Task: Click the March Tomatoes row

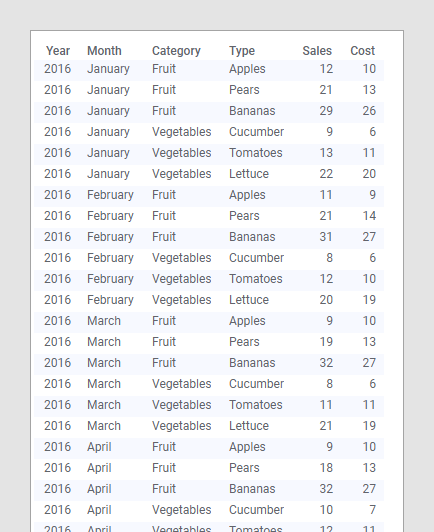Action: point(209,407)
